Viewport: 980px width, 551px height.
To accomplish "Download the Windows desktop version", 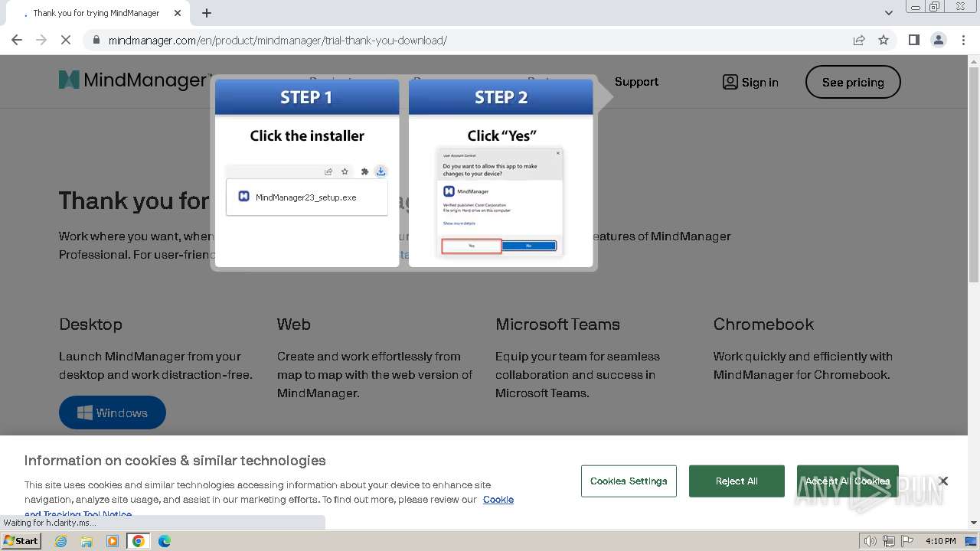I will (x=113, y=412).
